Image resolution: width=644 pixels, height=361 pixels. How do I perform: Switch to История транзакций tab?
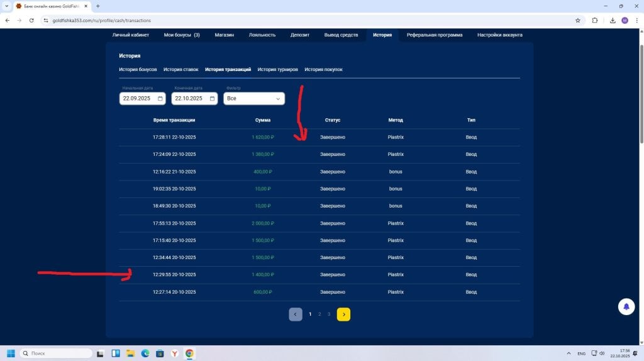228,69
